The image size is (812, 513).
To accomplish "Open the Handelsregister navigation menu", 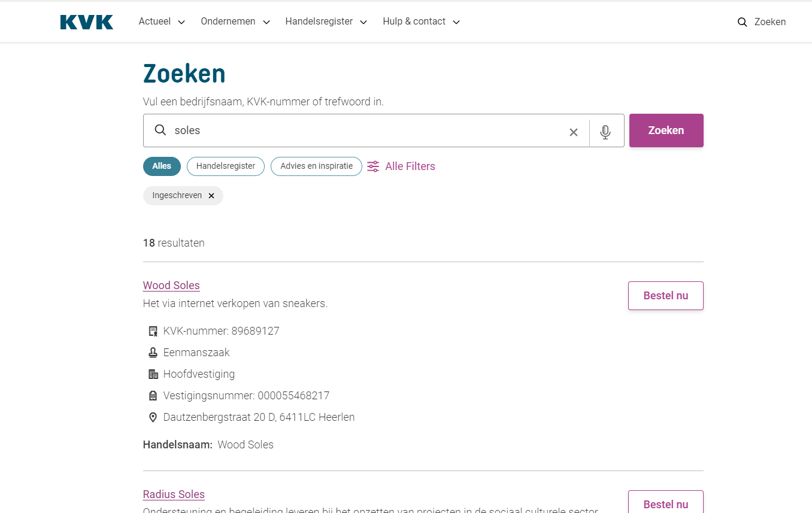I will point(326,22).
